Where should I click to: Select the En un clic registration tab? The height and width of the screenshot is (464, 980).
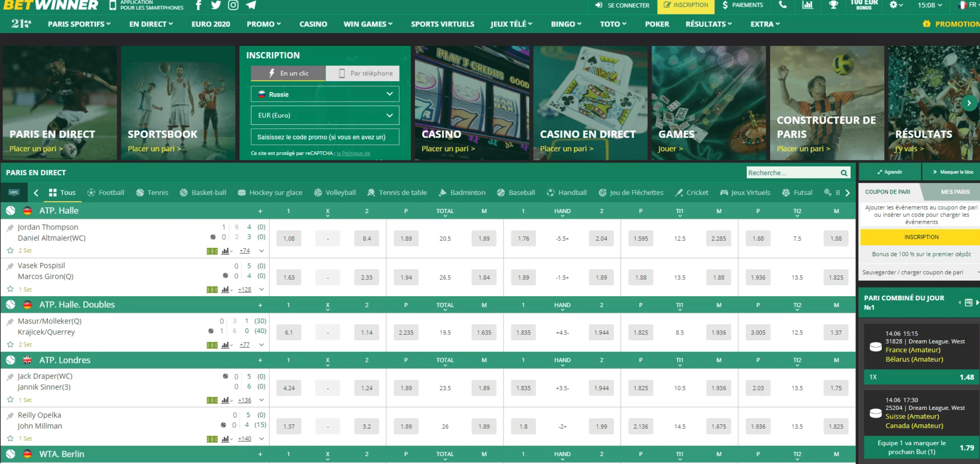(x=288, y=73)
